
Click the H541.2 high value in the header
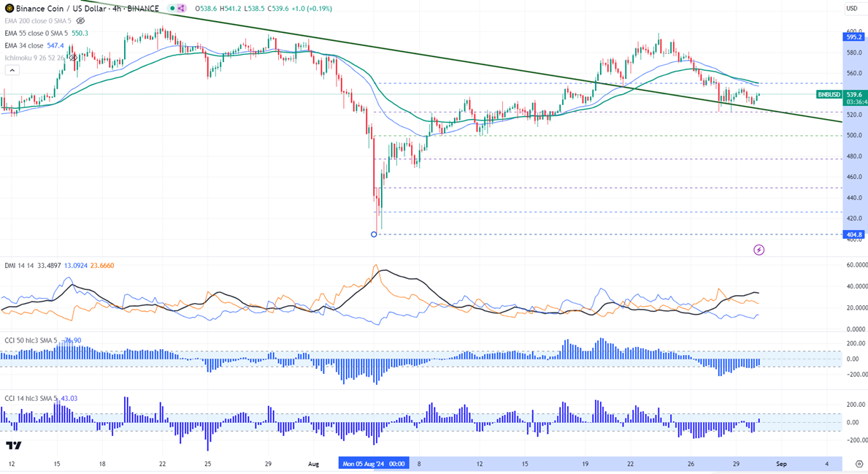(231, 8)
